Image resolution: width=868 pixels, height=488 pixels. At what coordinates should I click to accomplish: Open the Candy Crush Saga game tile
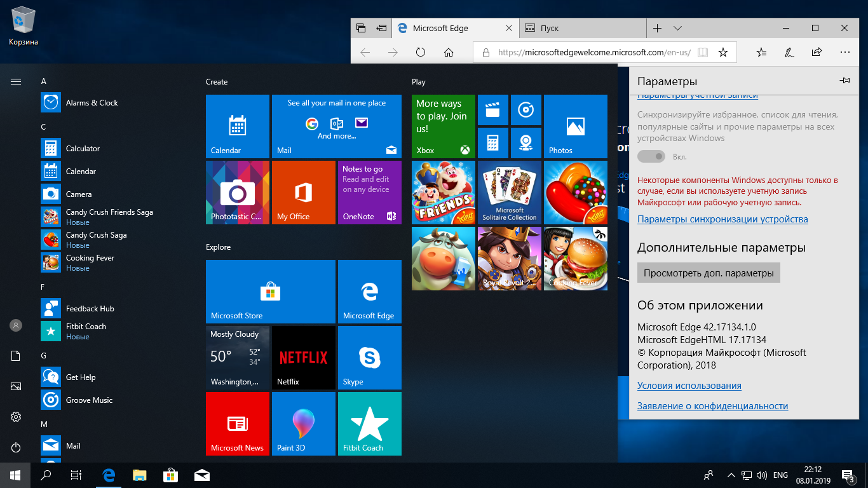click(576, 193)
